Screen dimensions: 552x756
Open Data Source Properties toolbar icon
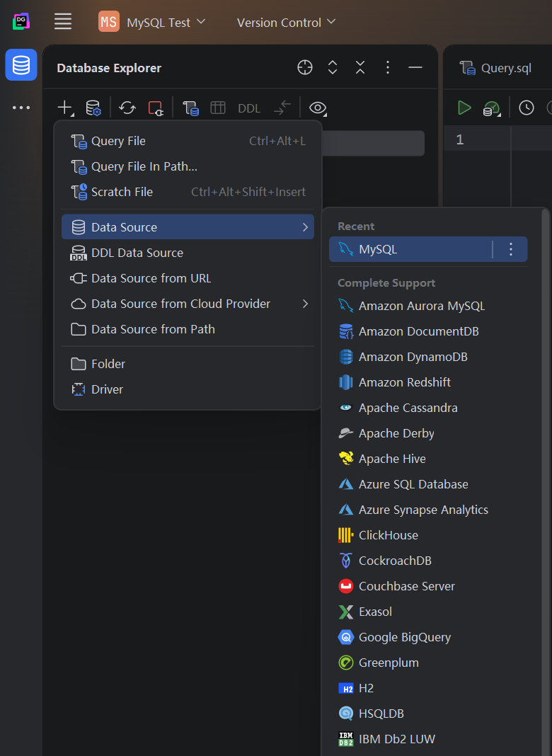93,108
